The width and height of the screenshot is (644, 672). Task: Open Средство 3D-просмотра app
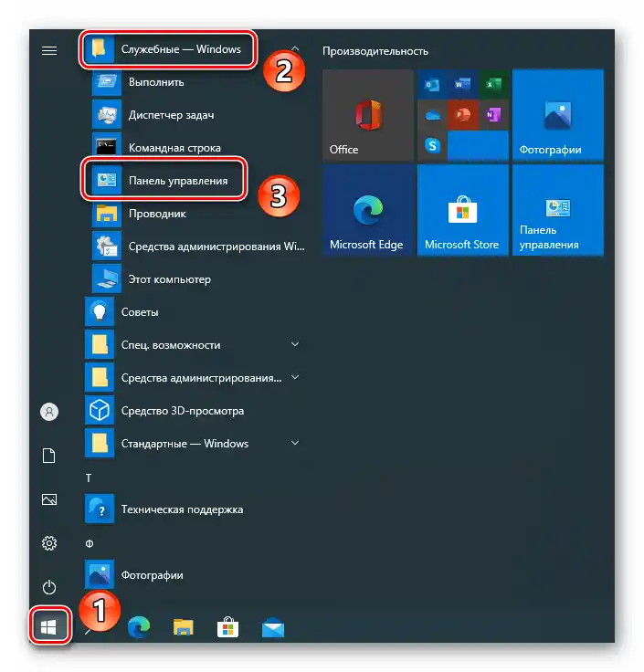195,411
